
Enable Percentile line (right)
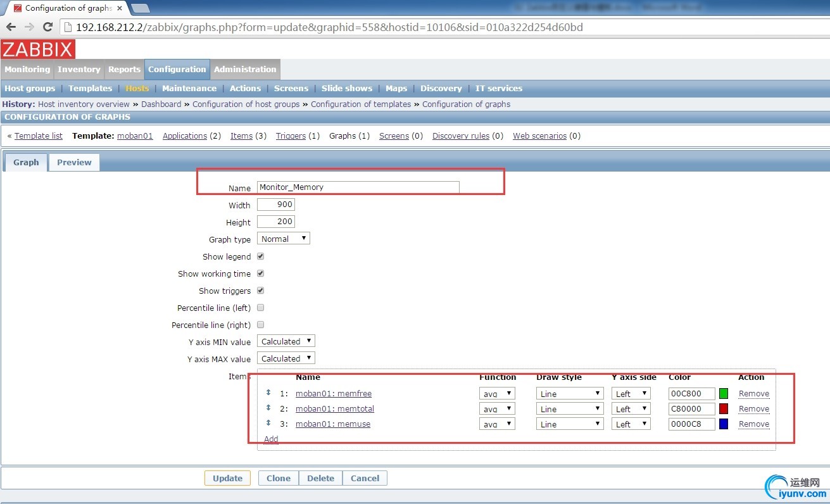[260, 325]
